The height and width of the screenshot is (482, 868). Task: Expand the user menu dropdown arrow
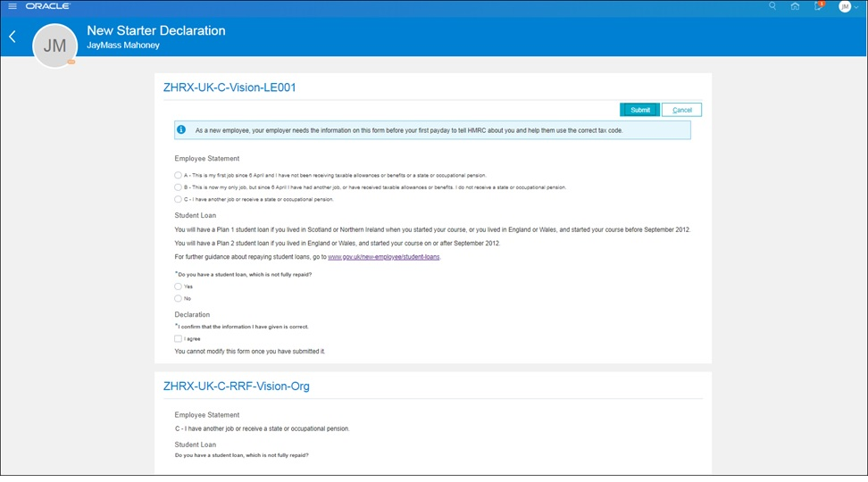tap(857, 7)
